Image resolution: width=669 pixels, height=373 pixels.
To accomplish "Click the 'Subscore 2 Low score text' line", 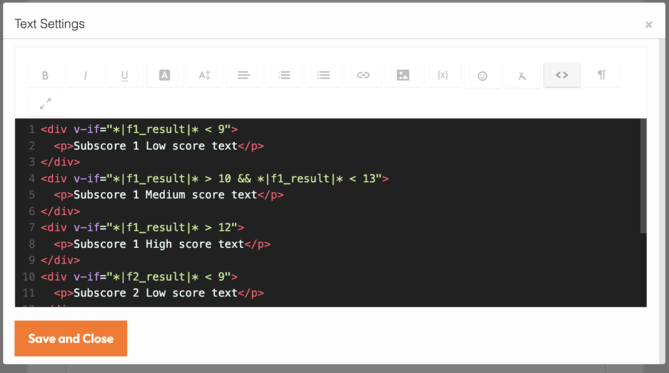I will (x=159, y=293).
